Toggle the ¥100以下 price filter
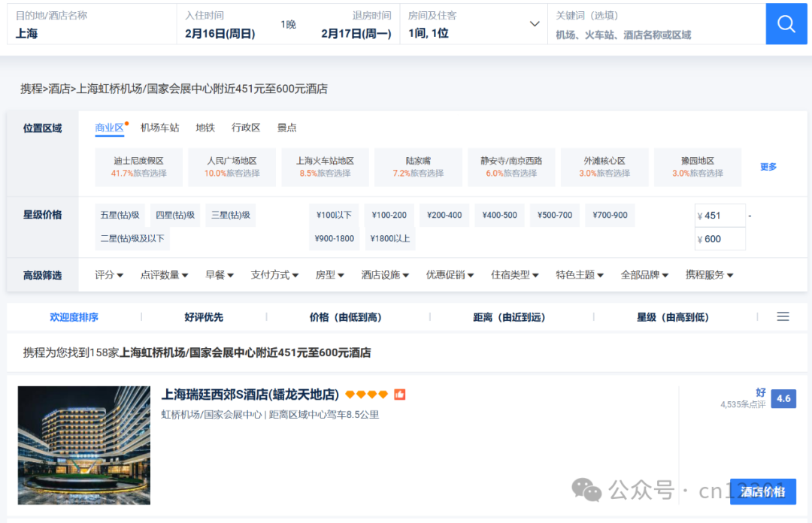The width and height of the screenshot is (812, 523). [334, 215]
